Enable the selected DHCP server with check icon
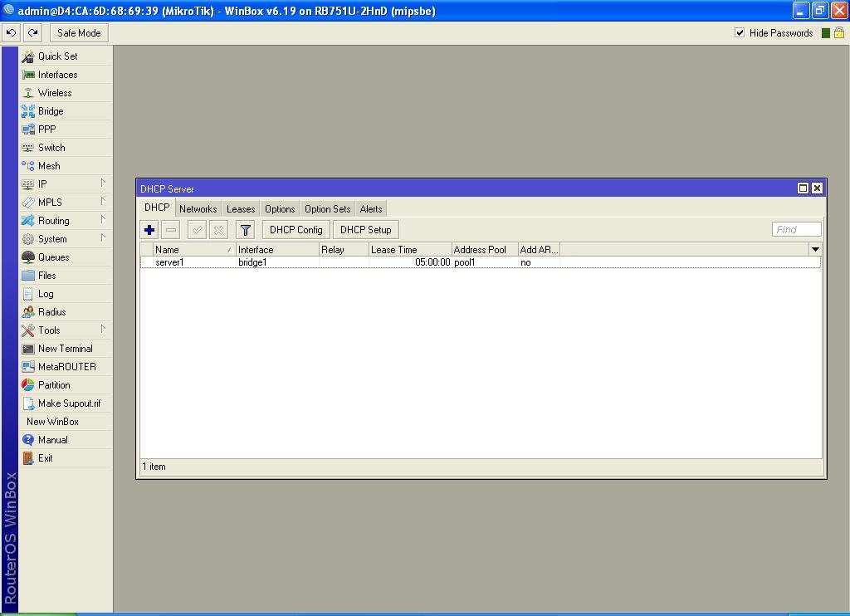This screenshot has height=616, width=850. [197, 230]
